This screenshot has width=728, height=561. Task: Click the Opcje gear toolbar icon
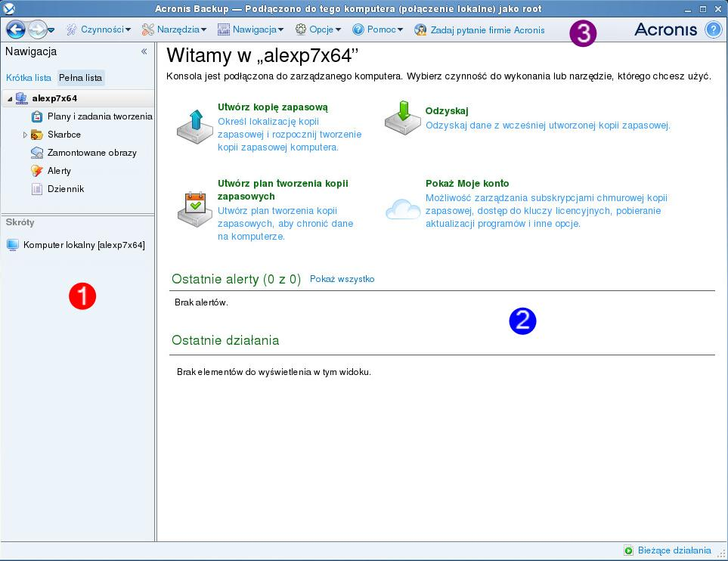click(x=301, y=29)
